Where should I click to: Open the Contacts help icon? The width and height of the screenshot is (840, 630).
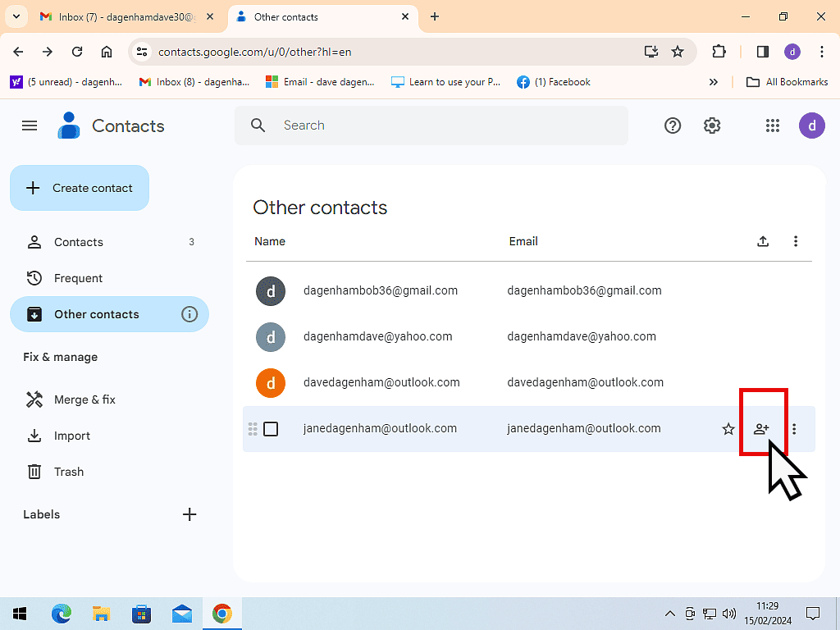(673, 126)
